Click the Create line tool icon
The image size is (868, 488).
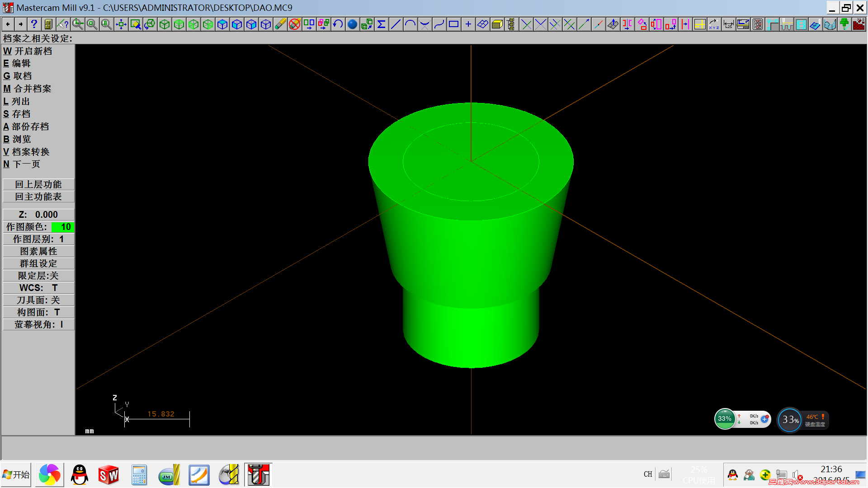click(x=396, y=24)
